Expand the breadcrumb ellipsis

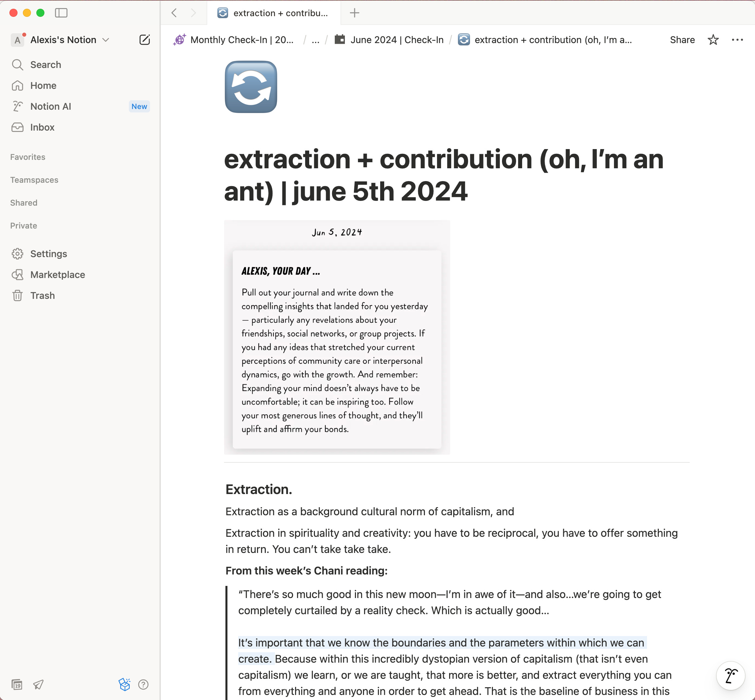coord(315,40)
